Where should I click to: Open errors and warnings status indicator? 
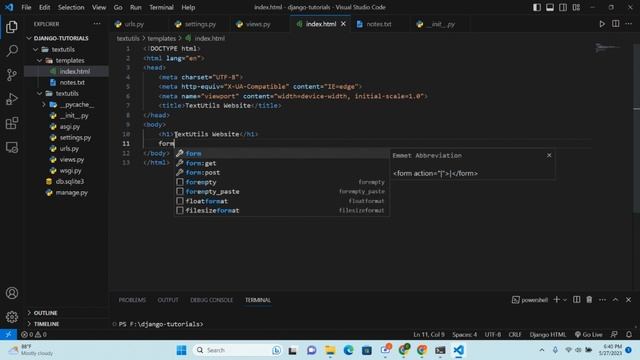point(34,334)
